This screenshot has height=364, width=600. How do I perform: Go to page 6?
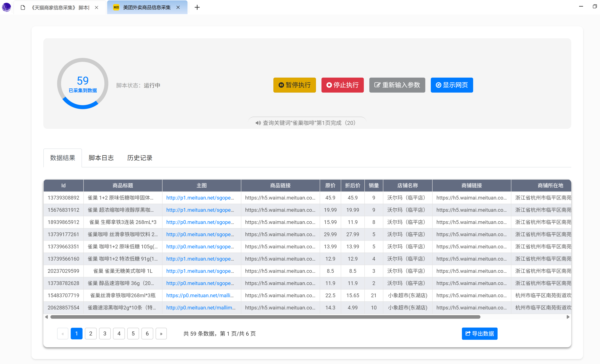147,333
